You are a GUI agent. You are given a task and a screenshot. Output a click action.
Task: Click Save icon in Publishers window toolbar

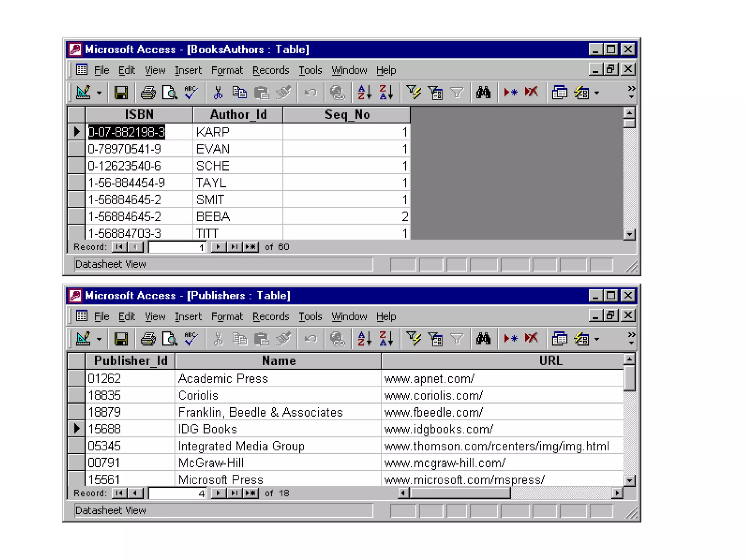121,339
